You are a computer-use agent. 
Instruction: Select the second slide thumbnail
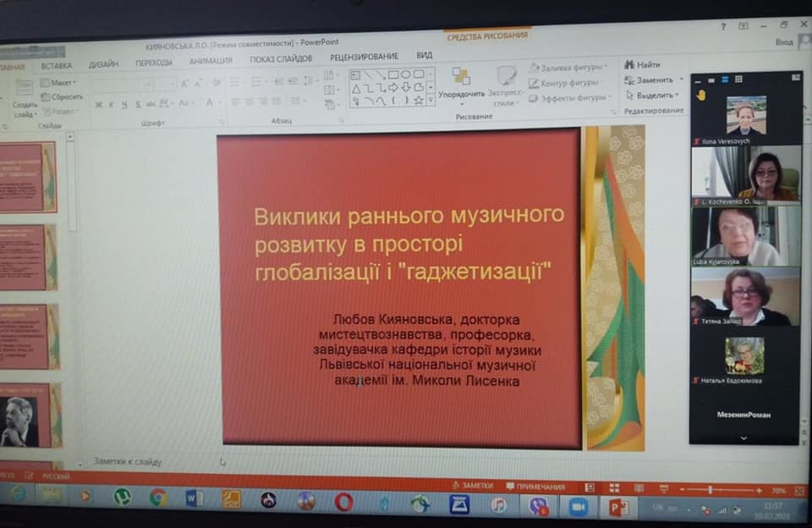click(29, 257)
